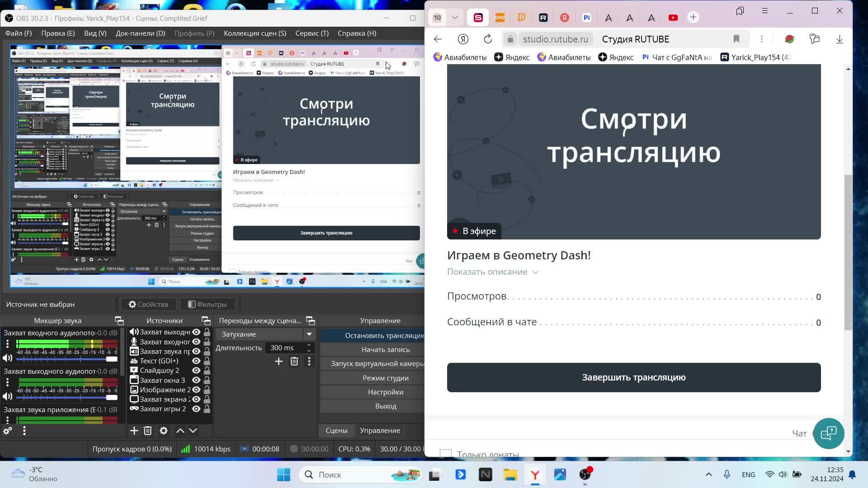The image size is (868, 488).
Task: Mute the Захват входного аудиопотока speaker icon
Action: (x=7, y=358)
